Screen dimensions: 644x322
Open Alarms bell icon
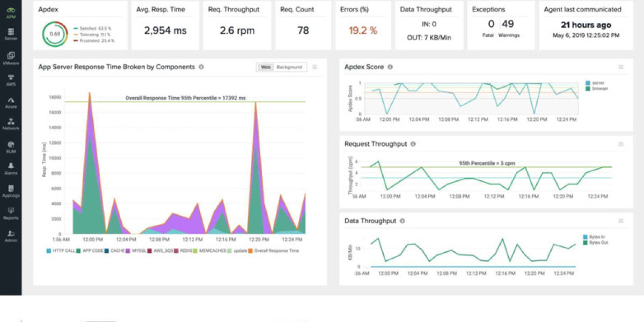[x=11, y=167]
